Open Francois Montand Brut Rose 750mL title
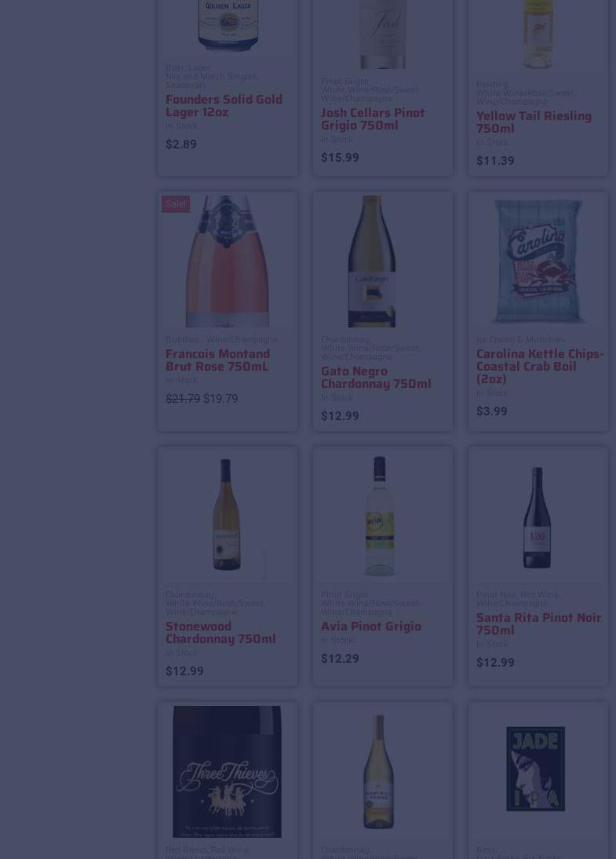 [x=217, y=360]
